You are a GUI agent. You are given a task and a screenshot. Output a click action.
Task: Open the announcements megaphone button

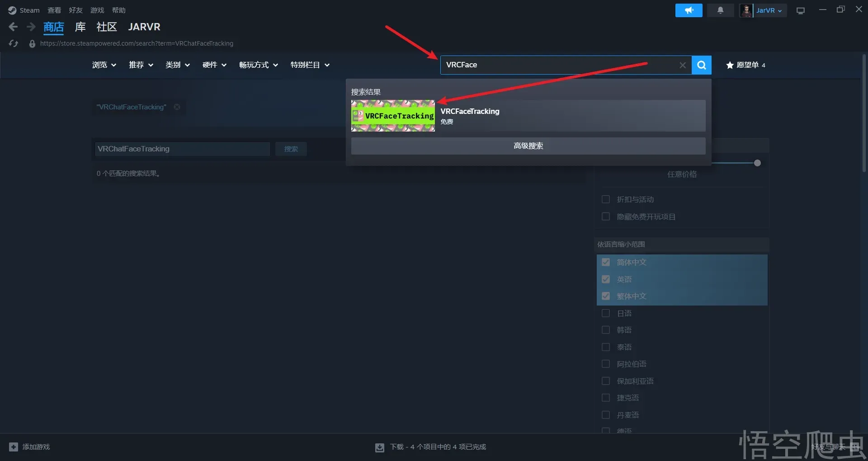[689, 10]
